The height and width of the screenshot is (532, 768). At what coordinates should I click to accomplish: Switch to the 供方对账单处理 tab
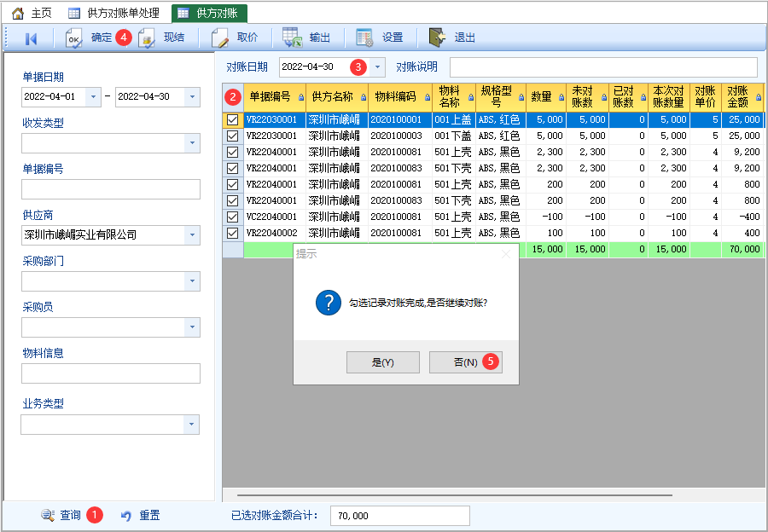(113, 13)
